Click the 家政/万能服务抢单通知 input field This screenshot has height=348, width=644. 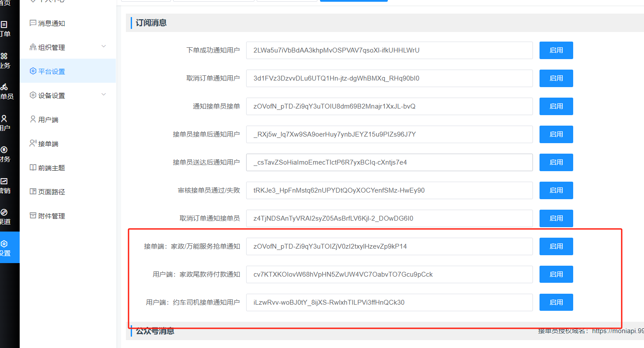[x=390, y=246]
